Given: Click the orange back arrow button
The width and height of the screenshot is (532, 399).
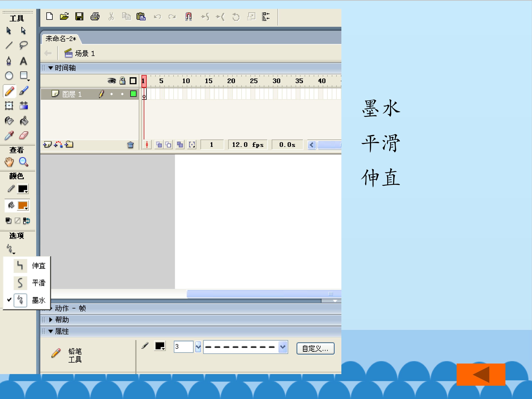Looking at the screenshot, I should pos(481,374).
